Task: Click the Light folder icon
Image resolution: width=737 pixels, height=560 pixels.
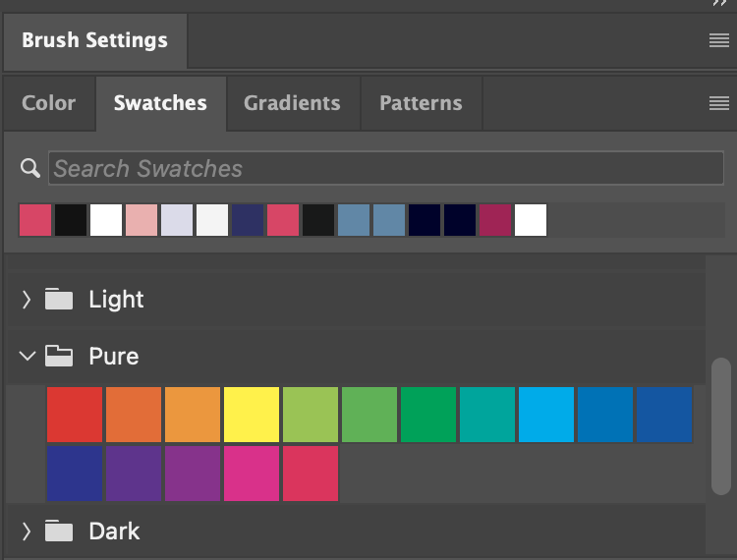Action: pyautogui.click(x=59, y=299)
